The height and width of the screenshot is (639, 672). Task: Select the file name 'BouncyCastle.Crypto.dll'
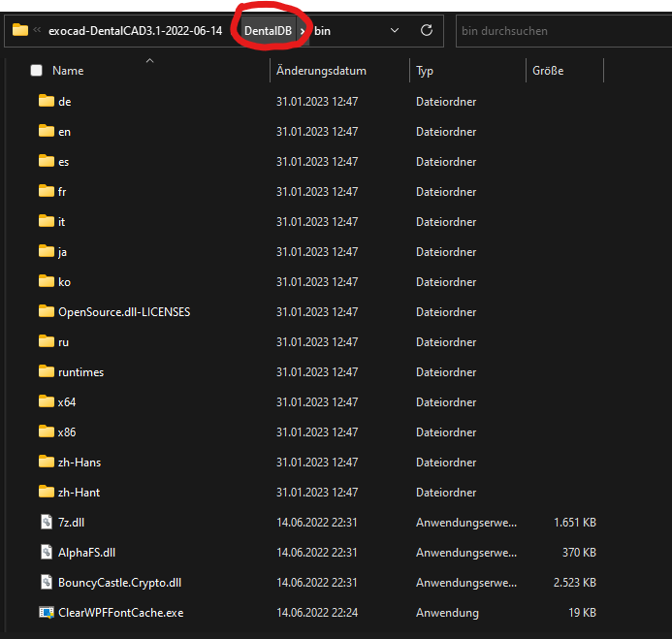click(x=119, y=583)
